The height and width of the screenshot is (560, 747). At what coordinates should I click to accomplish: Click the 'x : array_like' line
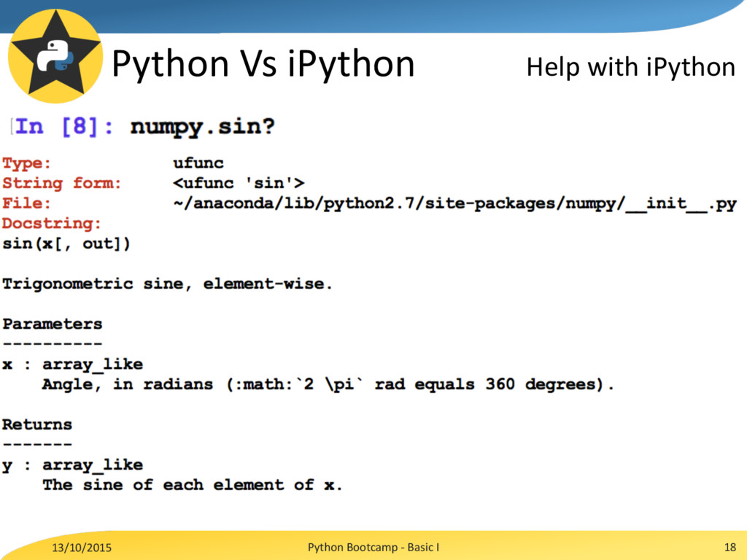(x=72, y=365)
